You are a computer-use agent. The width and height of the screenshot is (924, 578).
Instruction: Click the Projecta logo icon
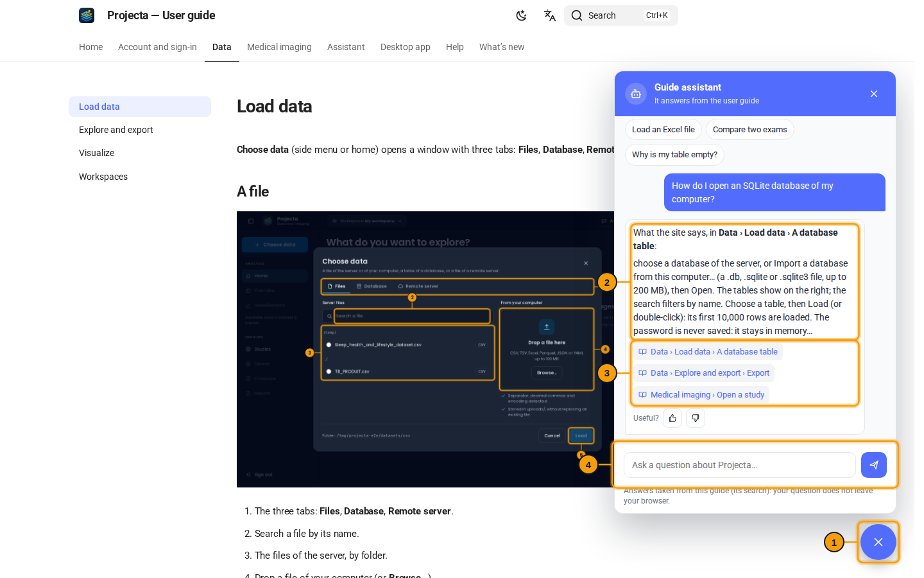[87, 15]
